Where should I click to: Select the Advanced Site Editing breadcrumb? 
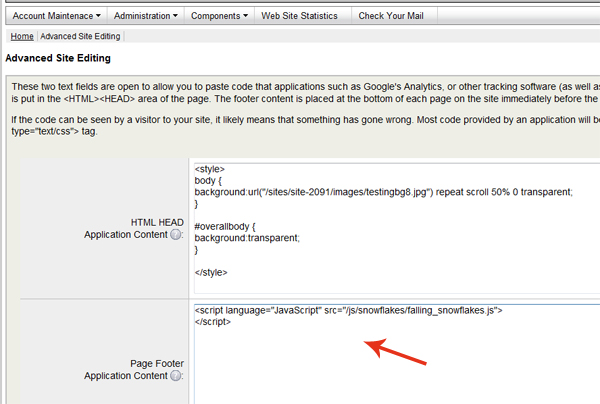(80, 36)
